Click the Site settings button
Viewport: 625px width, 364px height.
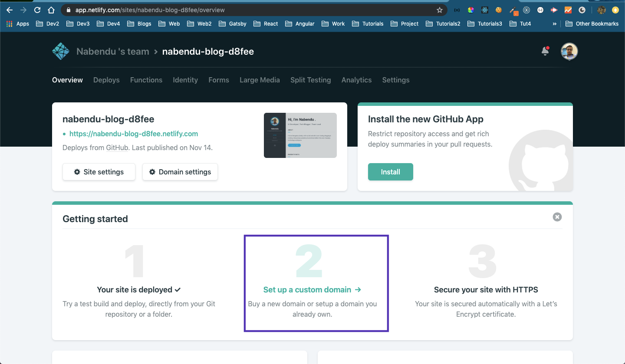point(99,172)
